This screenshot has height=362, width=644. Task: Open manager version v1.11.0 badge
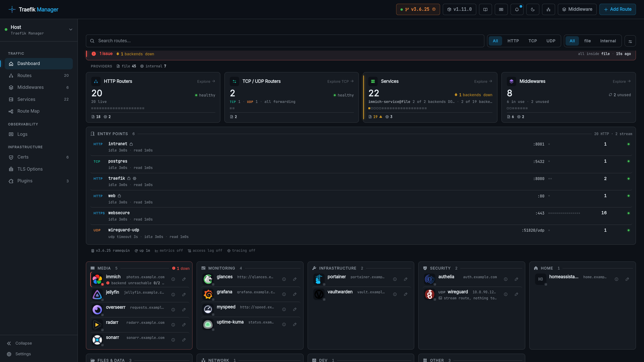click(460, 9)
